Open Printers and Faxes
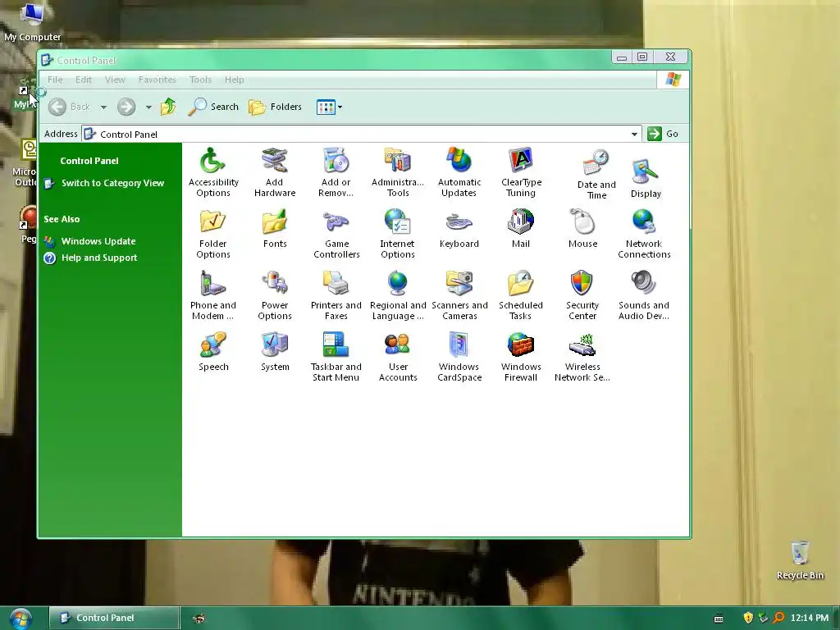Screen dimensions: 840x630 (336, 295)
